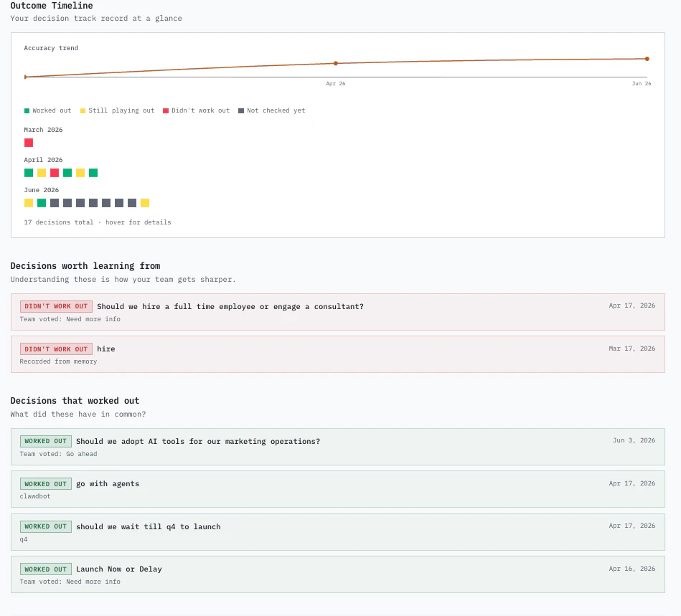The width and height of the screenshot is (681, 616).
Task: Click the starting point of the accuracy trend line
Action: tap(25, 77)
